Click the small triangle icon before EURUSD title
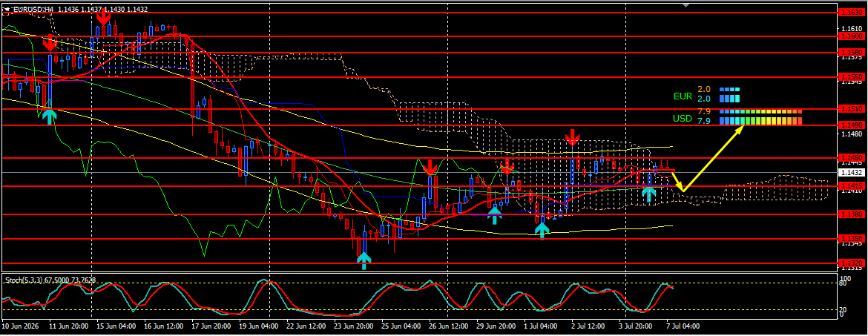The image size is (868, 336). pyautogui.click(x=7, y=10)
